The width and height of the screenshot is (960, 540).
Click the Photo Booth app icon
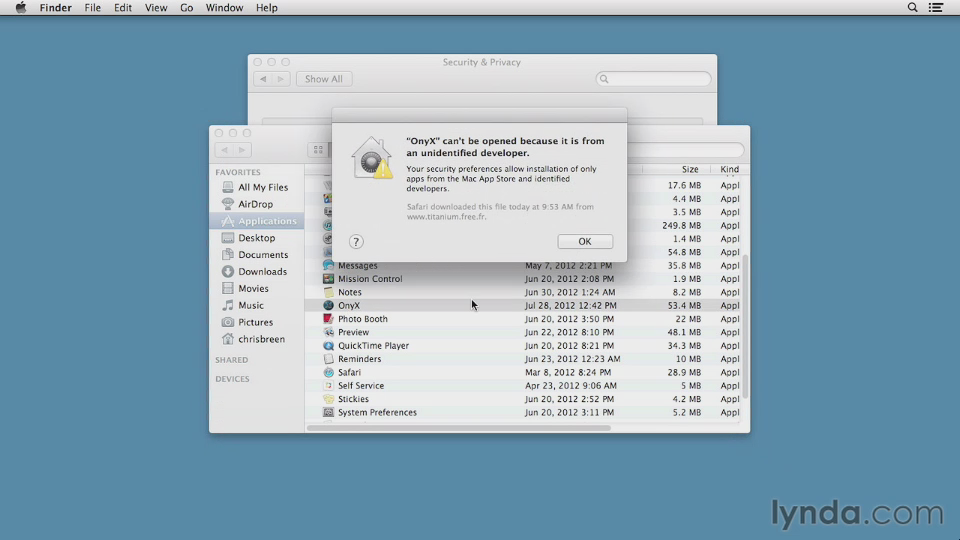[x=329, y=318]
